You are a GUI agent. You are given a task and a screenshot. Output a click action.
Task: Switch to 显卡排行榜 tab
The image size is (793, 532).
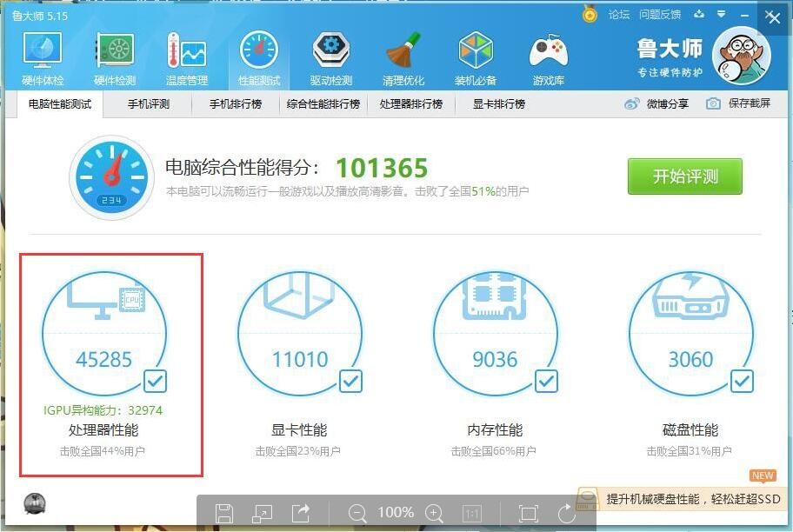coord(498,104)
